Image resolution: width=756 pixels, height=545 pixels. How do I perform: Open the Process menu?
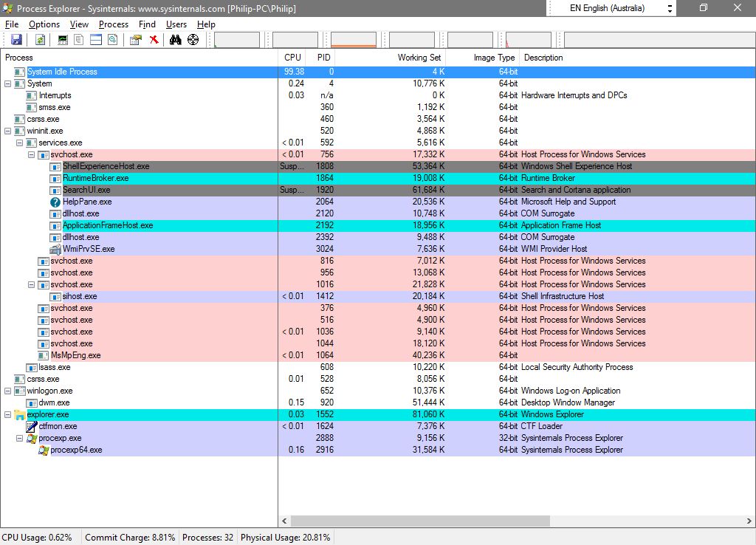[x=113, y=24]
